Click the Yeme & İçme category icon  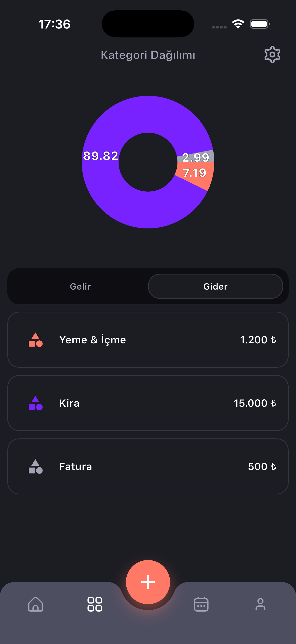[36, 340]
